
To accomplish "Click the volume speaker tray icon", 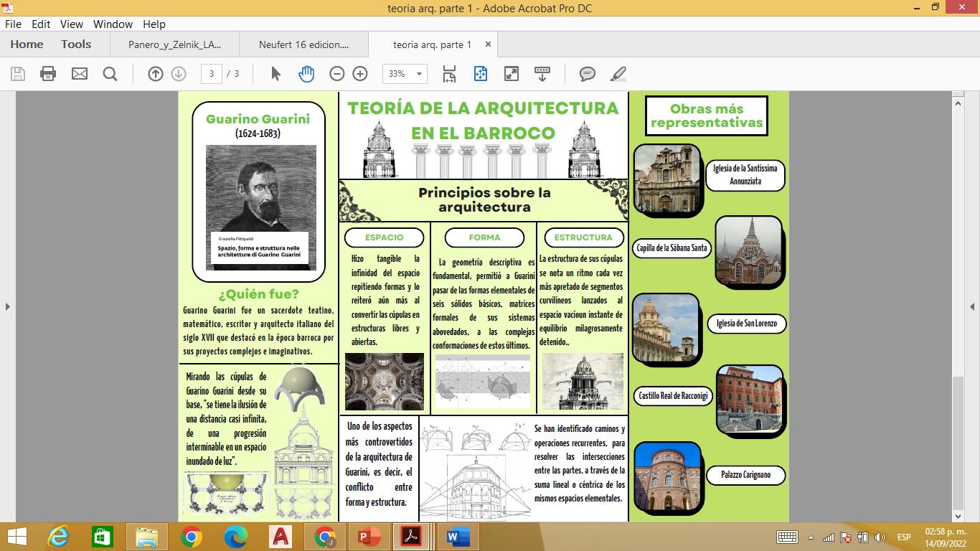I will click(x=880, y=537).
